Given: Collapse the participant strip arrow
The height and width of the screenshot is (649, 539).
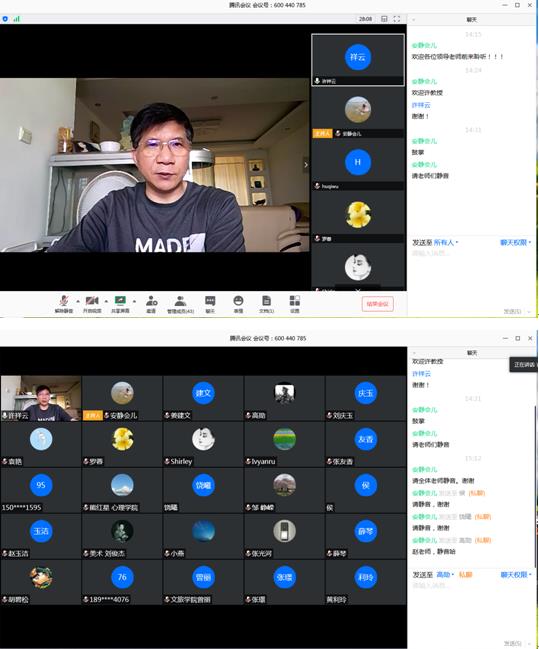Looking at the screenshot, I should click(306, 165).
